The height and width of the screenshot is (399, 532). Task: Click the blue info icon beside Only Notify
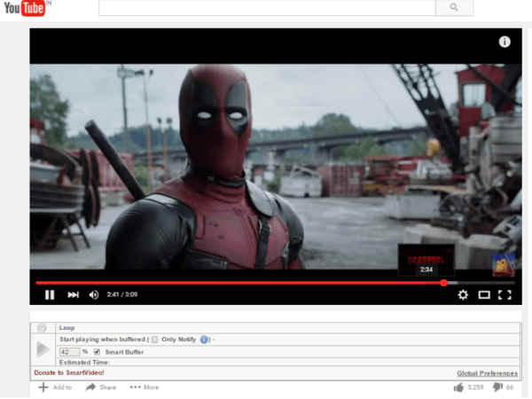tap(204, 340)
